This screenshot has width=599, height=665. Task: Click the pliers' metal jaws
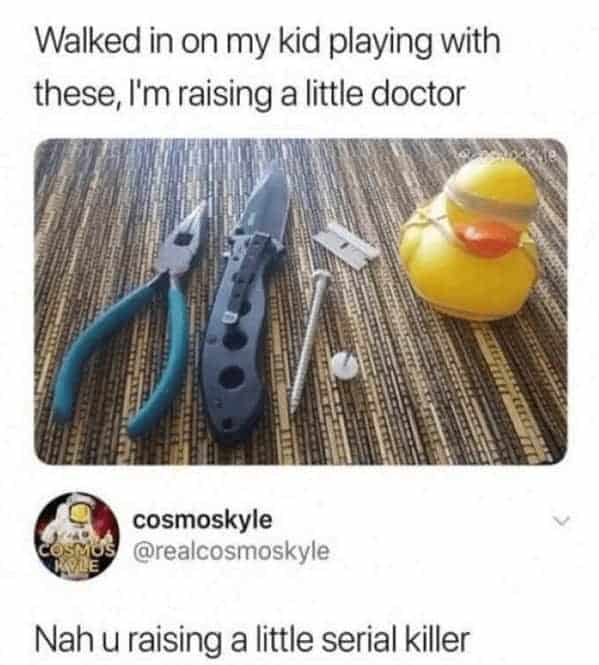[182, 240]
